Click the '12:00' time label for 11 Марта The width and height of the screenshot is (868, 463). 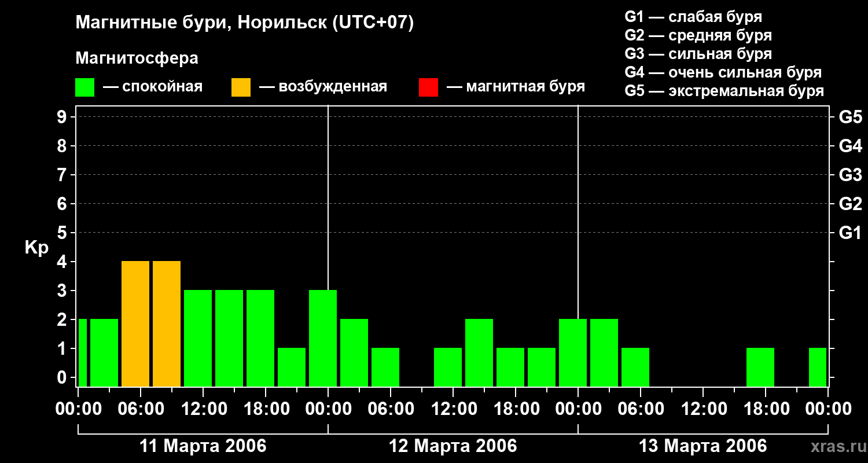(x=203, y=409)
